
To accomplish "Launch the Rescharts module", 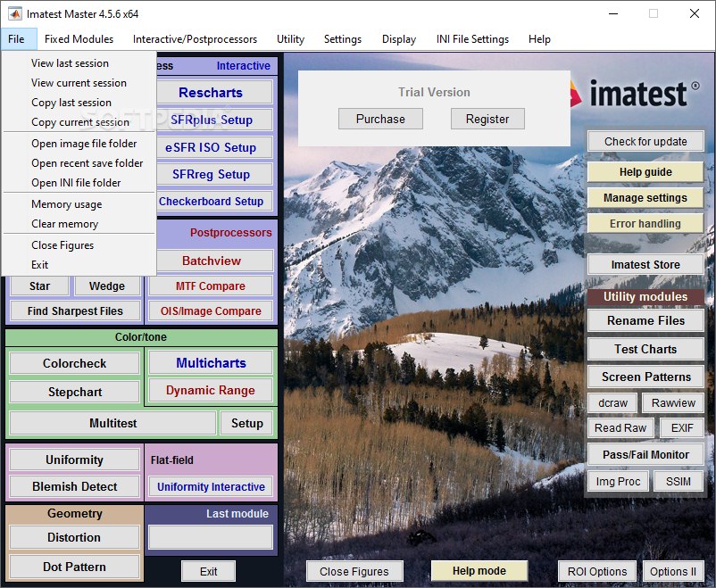I will [214, 93].
